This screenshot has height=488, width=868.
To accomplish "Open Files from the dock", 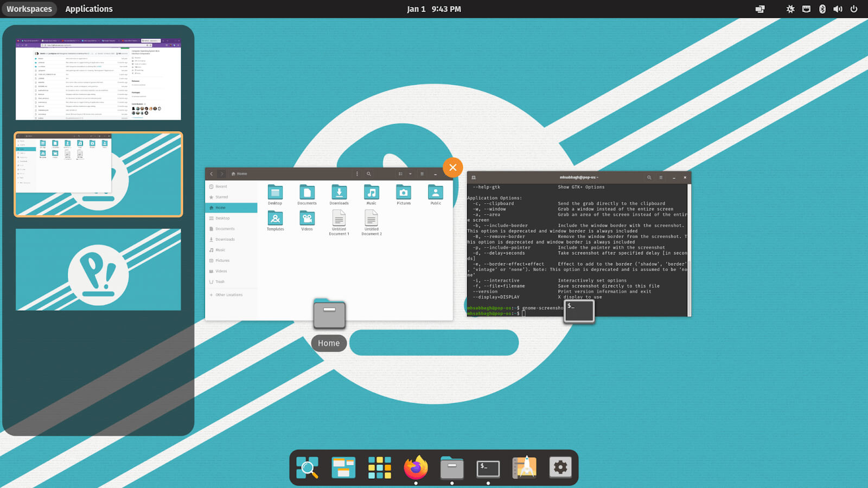I will [x=452, y=467].
